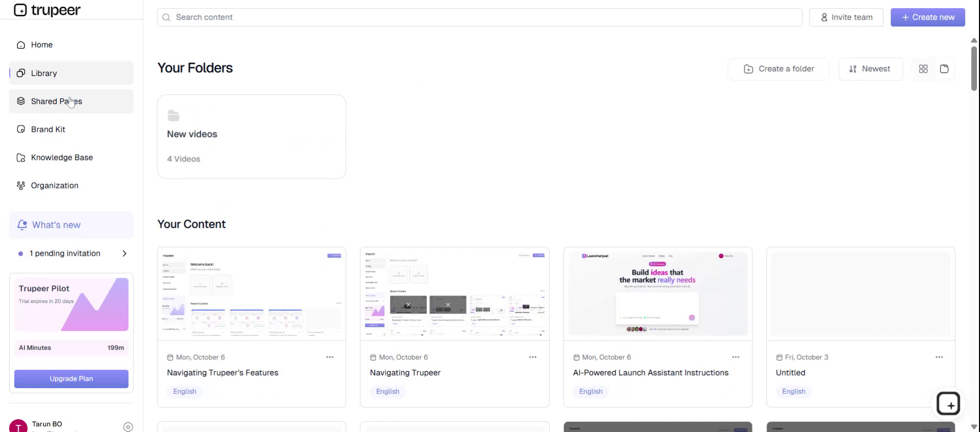980x432 pixels.
Task: Click the Brand Kit icon
Action: pos(21,129)
